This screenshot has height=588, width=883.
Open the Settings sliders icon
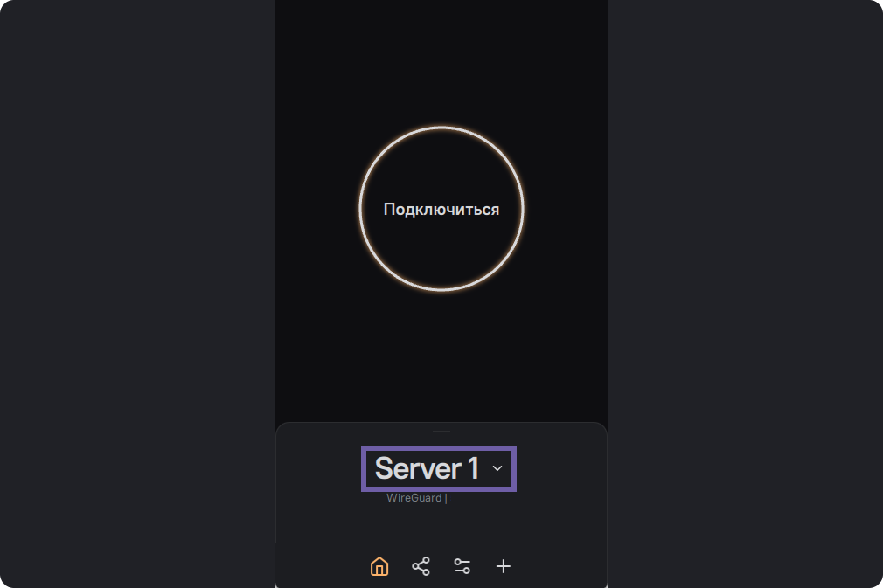[x=462, y=566]
